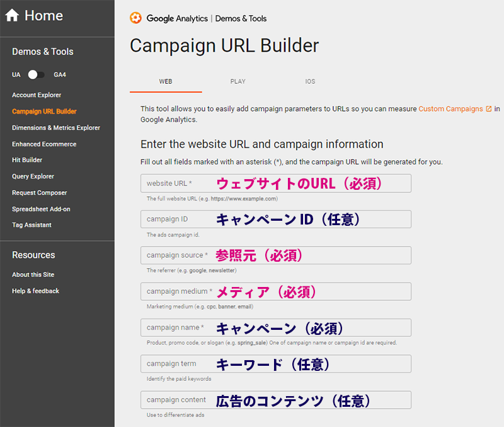Click the campaign name input field
Screen dimensions: 504x427
pos(276,327)
